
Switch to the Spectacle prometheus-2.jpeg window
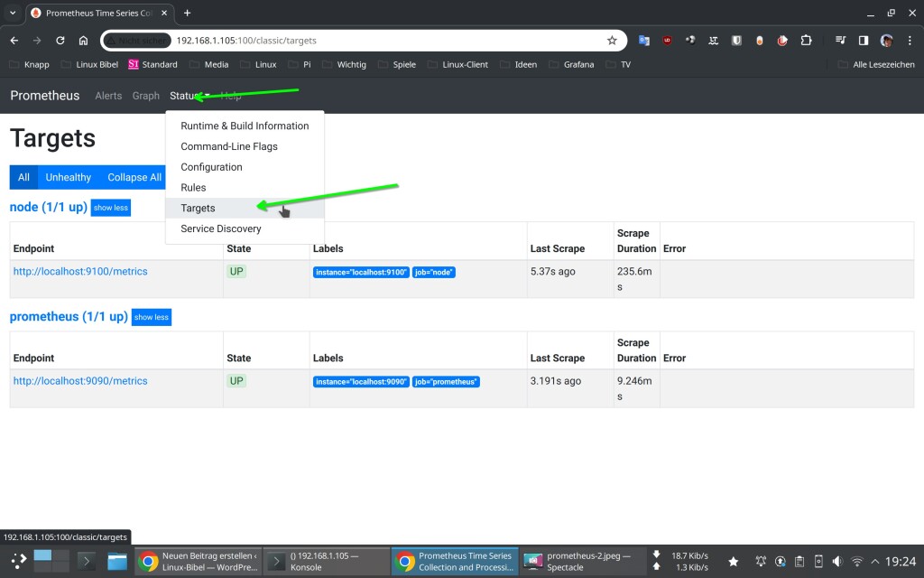pyautogui.click(x=584, y=562)
